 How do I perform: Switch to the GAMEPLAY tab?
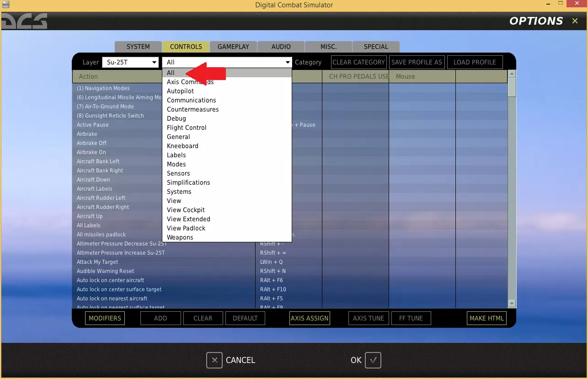pyautogui.click(x=233, y=47)
